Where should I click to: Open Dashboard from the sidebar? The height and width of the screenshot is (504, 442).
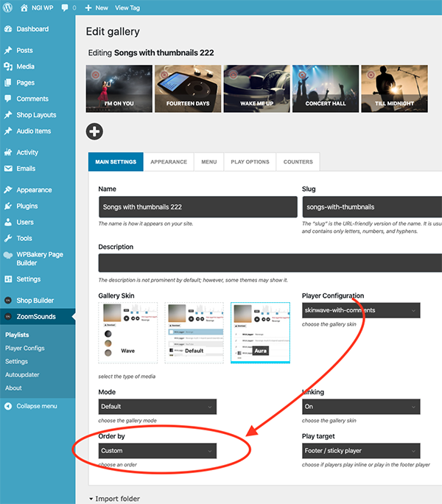(x=32, y=29)
